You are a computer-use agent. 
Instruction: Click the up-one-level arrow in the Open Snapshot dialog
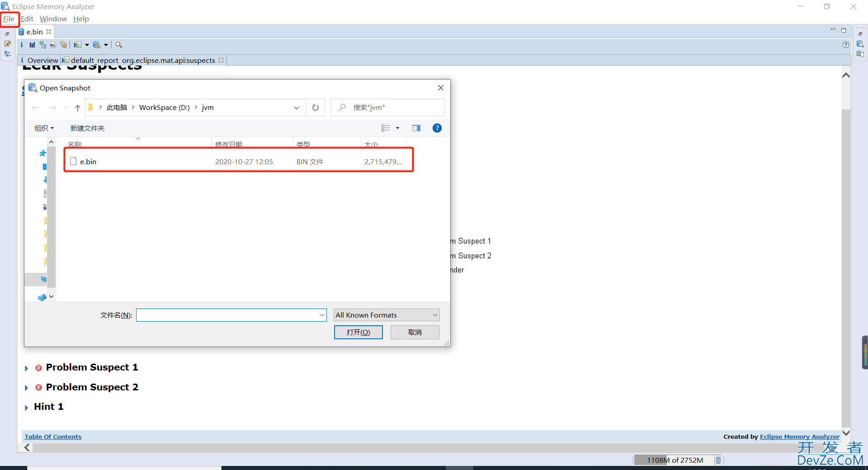(78, 108)
